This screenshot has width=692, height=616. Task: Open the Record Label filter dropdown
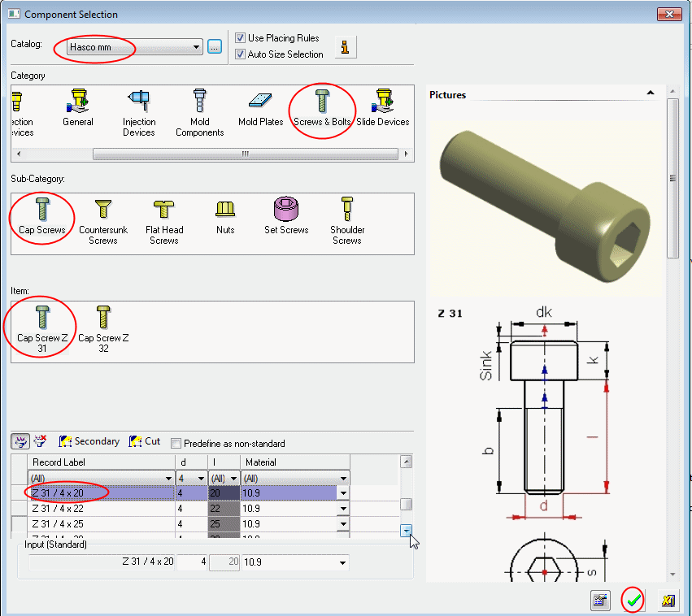click(x=168, y=479)
